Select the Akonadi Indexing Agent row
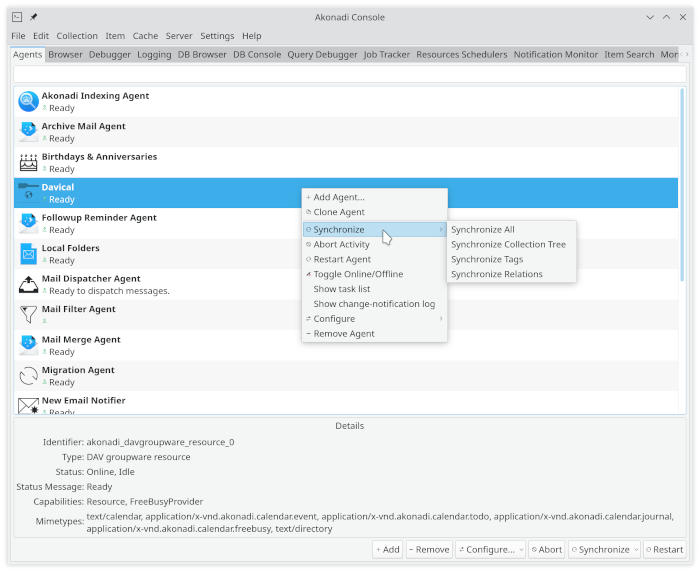 click(x=346, y=102)
